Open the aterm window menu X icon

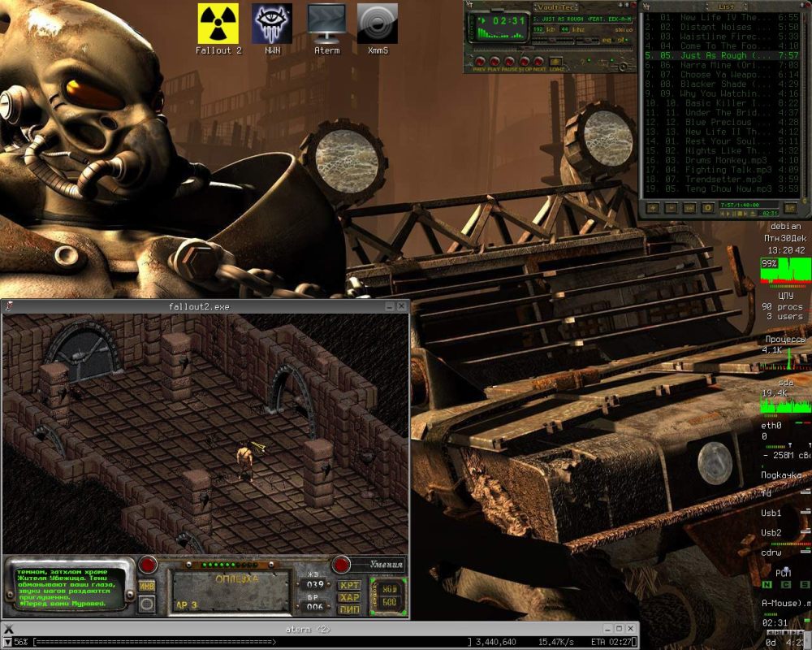[x=8, y=629]
